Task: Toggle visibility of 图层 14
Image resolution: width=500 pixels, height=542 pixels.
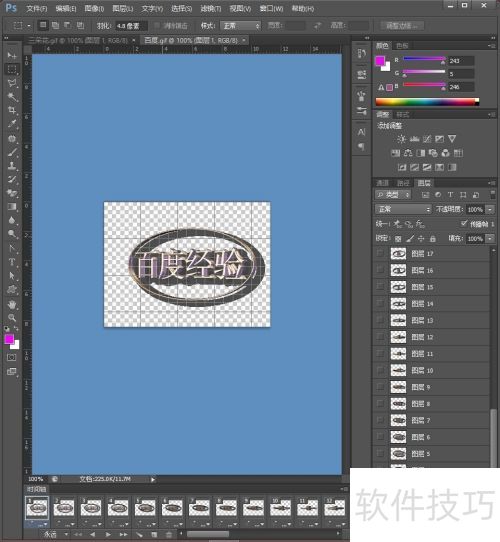Action: pos(380,303)
